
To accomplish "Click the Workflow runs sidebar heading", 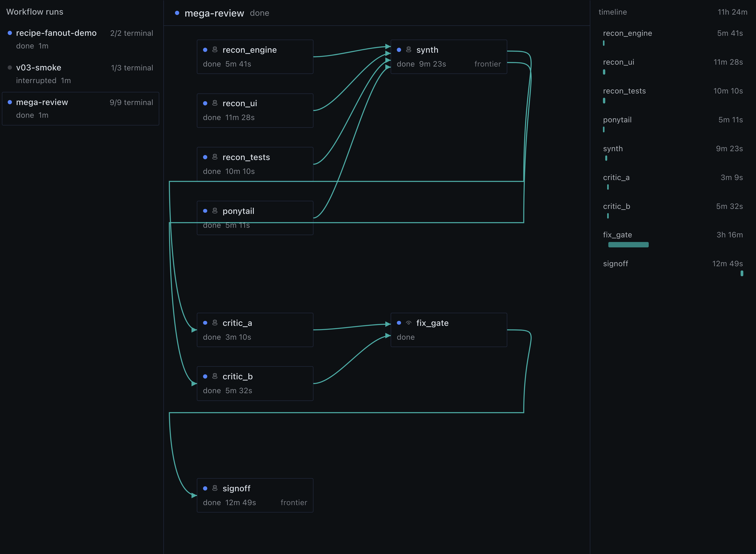I will [35, 12].
